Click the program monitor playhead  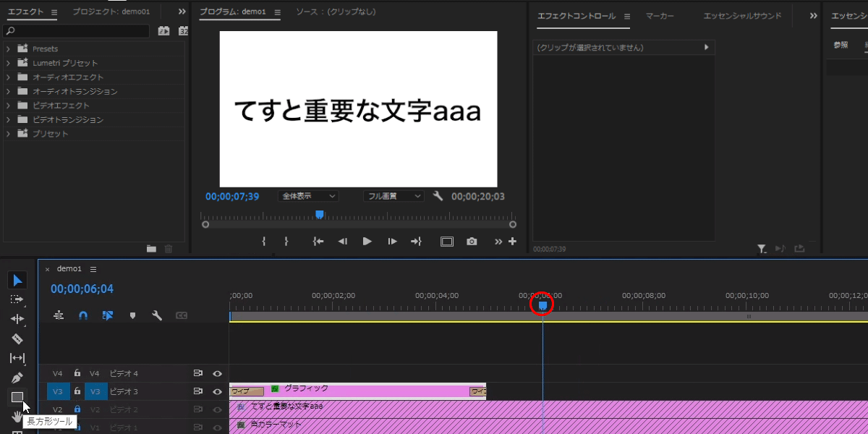(x=319, y=214)
